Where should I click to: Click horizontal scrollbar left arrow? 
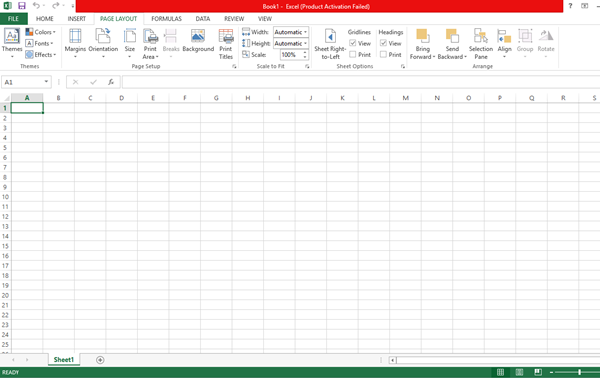click(x=393, y=360)
